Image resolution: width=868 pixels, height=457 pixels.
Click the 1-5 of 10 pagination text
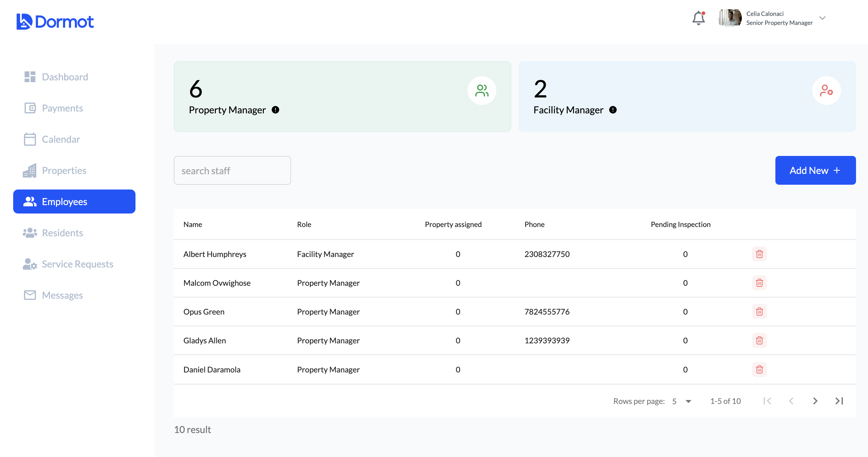click(x=725, y=401)
